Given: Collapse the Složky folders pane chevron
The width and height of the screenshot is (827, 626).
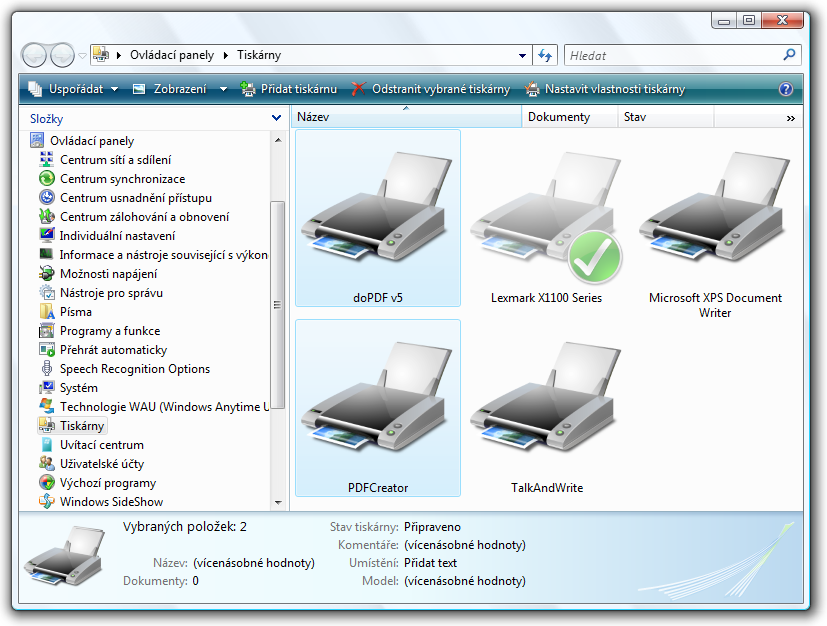Looking at the screenshot, I should pyautogui.click(x=276, y=118).
